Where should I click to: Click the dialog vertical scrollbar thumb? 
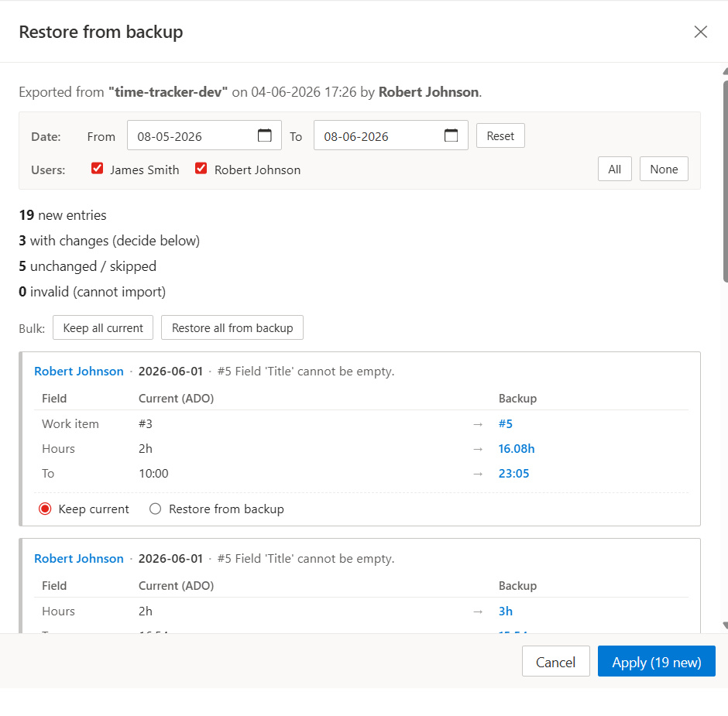click(x=726, y=181)
